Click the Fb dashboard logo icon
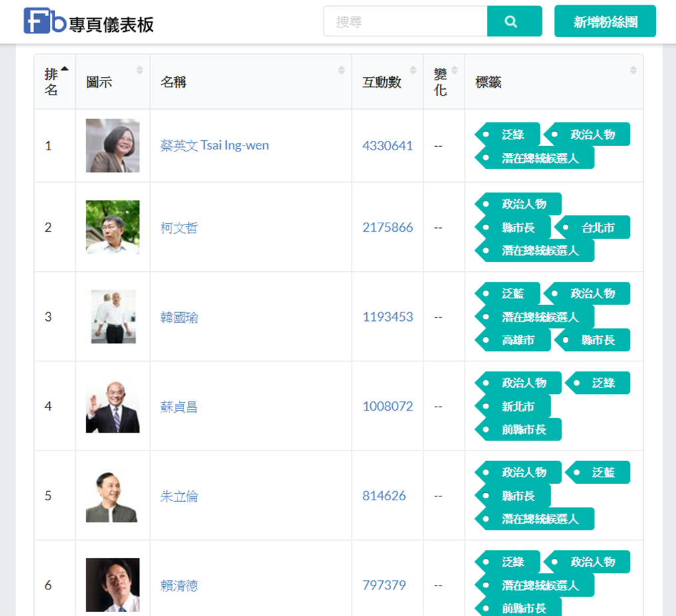The width and height of the screenshot is (676, 616). [45, 21]
